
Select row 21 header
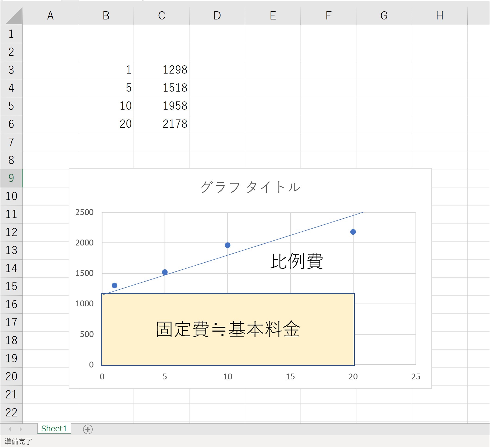11,395
